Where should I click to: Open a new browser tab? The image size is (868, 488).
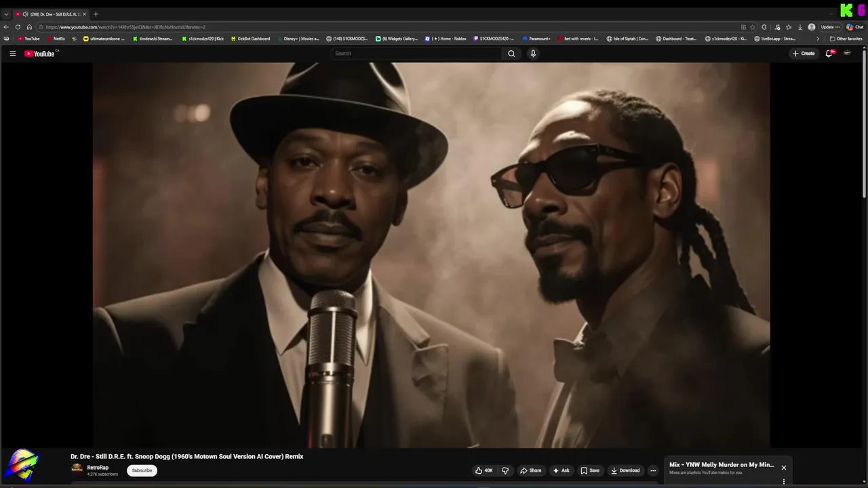[96, 14]
